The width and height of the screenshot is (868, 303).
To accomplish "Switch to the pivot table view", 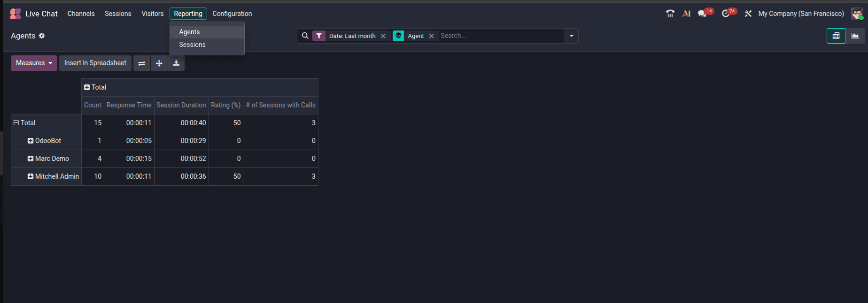I will [x=836, y=36].
